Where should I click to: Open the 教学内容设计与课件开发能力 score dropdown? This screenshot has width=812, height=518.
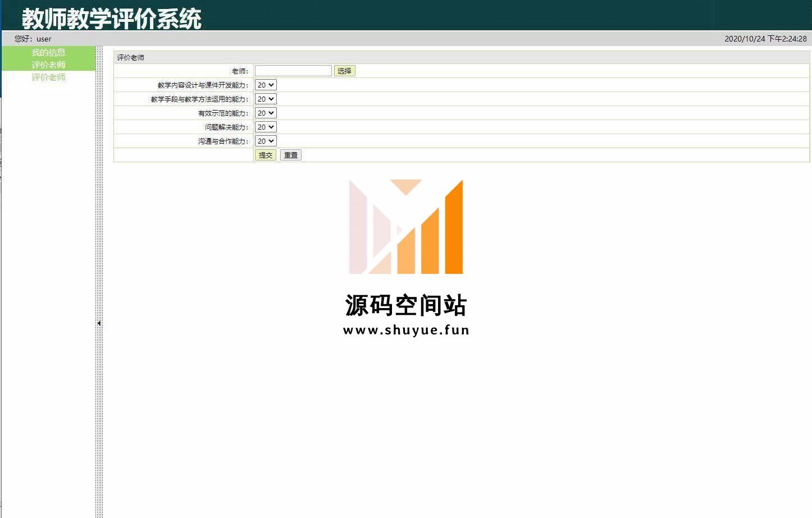(266, 85)
